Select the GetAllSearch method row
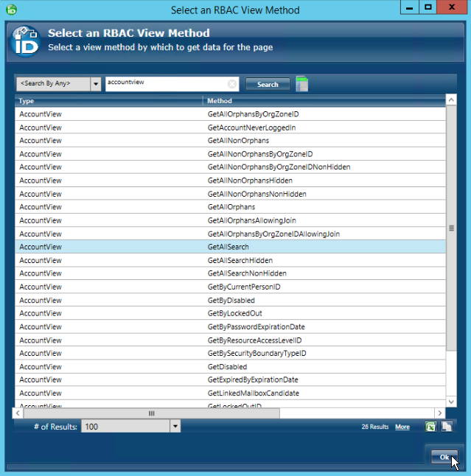The width and height of the screenshot is (471, 476). pos(228,247)
